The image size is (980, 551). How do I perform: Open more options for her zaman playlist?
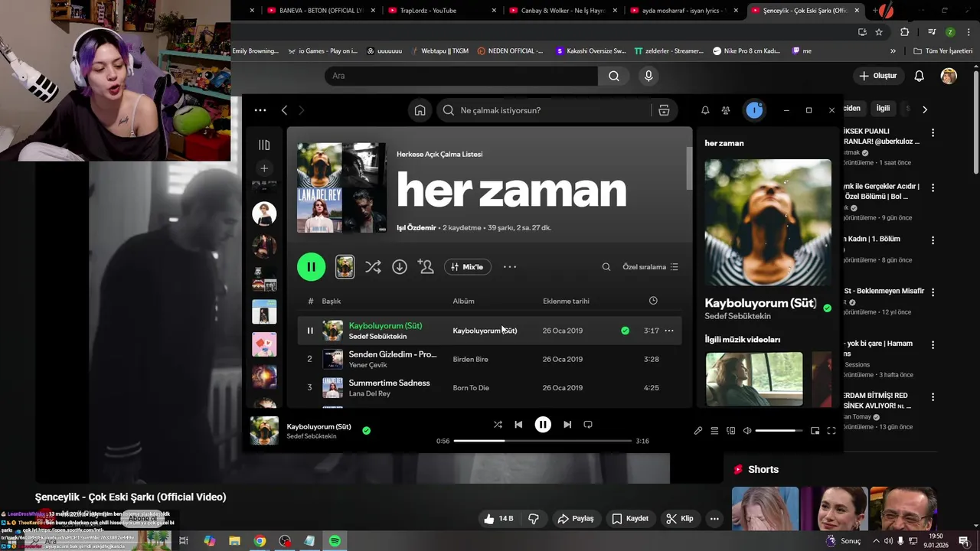click(510, 267)
